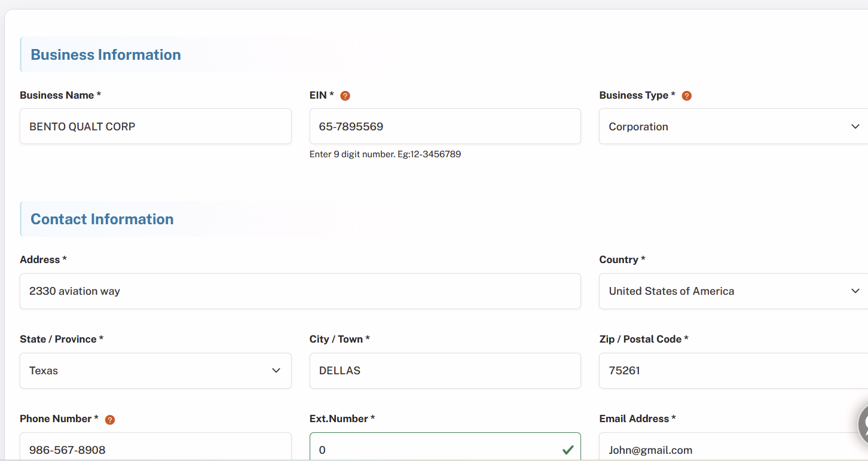Click the Address input field
Screen dimensions: 868x461
300,291
